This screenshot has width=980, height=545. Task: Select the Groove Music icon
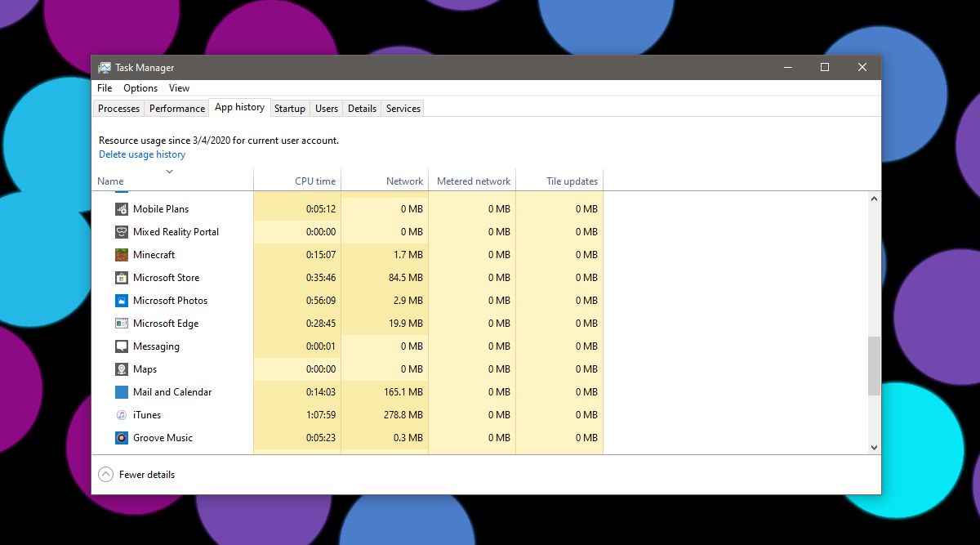tap(121, 437)
